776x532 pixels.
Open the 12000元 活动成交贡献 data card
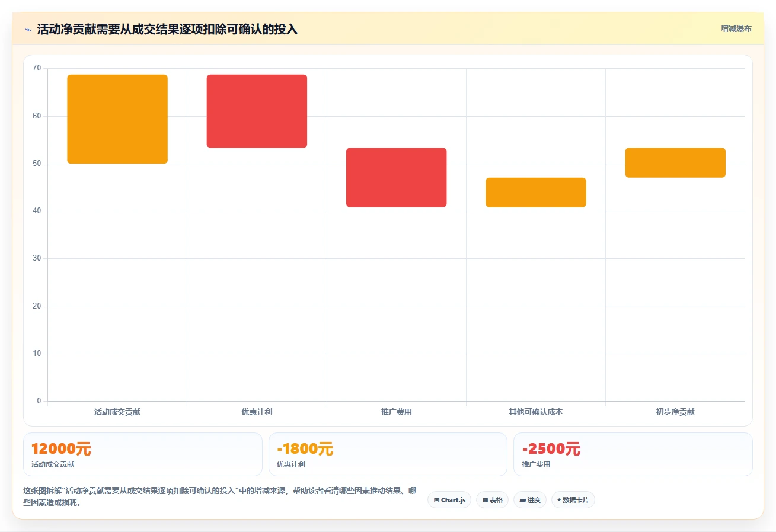[142, 454]
